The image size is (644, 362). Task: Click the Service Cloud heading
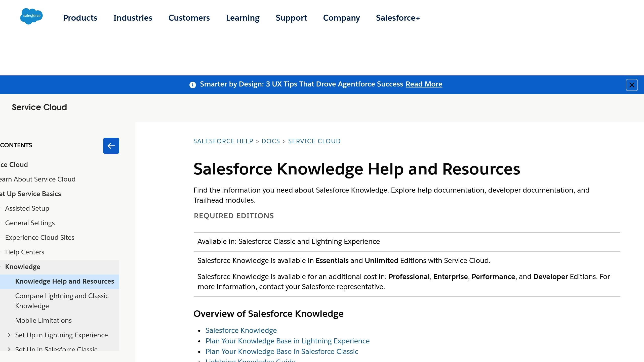[39, 107]
